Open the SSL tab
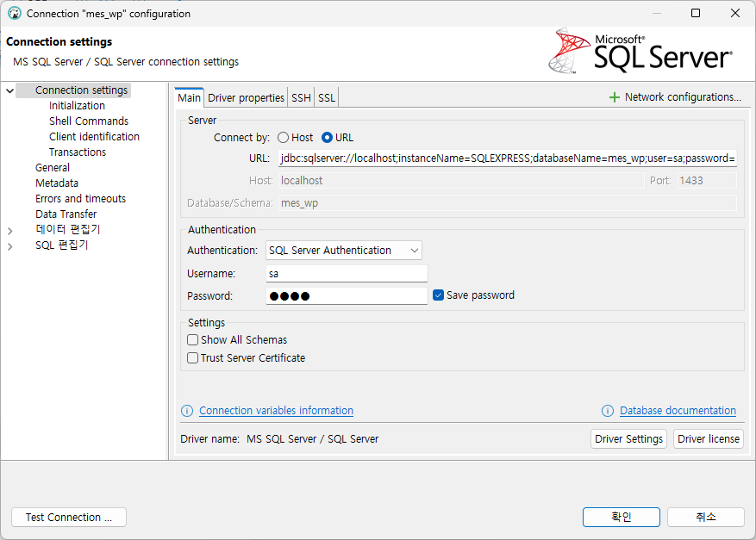The height and width of the screenshot is (540, 756). [x=327, y=98]
